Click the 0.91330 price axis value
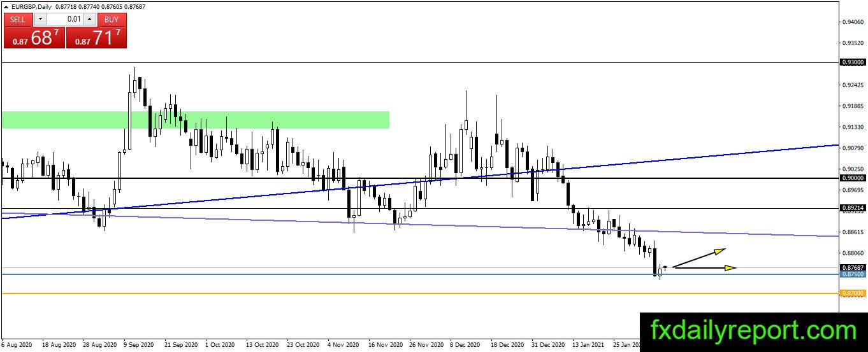The height and width of the screenshot is (352, 868). click(853, 127)
